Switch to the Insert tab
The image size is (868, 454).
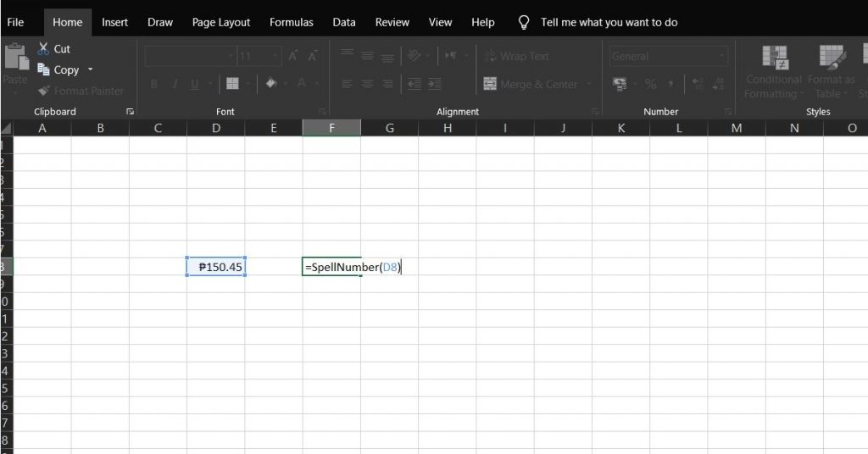click(x=114, y=22)
